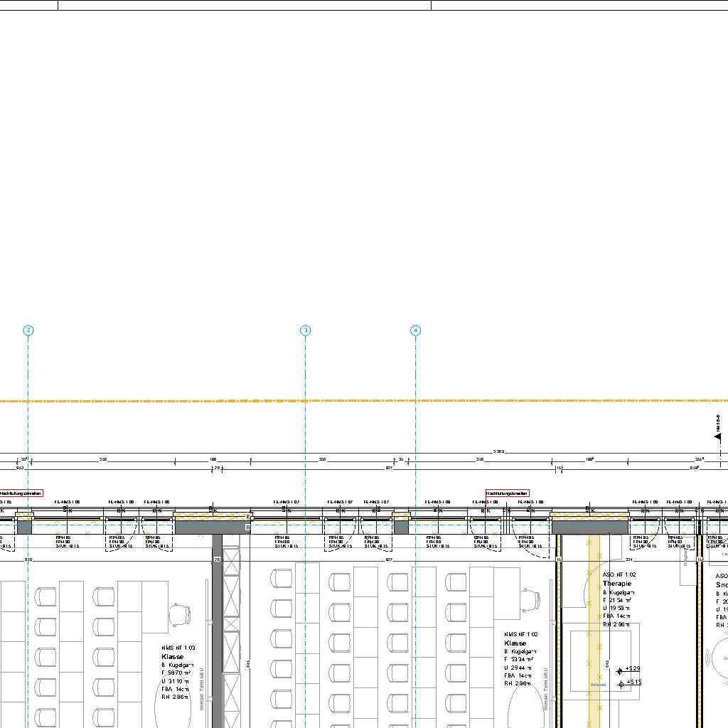Select the Ballpool label in Therapie room
The height and width of the screenshot is (728, 728).
pyautogui.click(x=597, y=685)
